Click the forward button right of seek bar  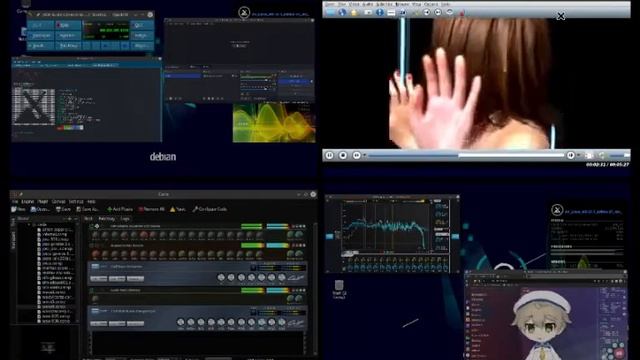[x=571, y=155]
